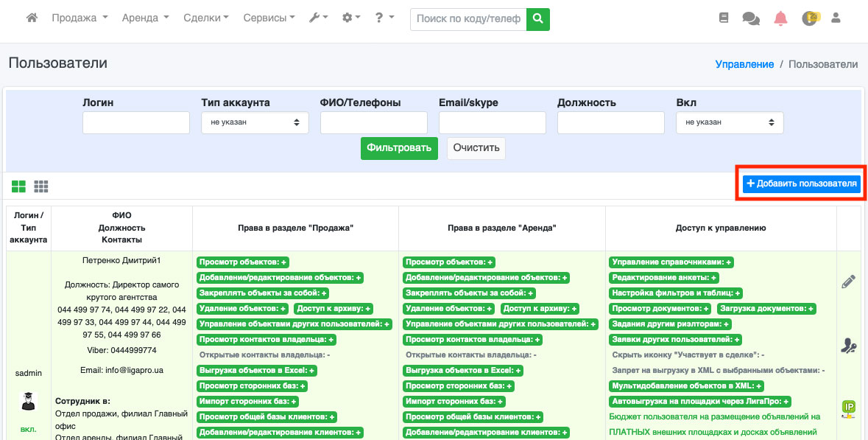
Task: Open the Тип аккаунта dropdown
Action: coord(255,122)
